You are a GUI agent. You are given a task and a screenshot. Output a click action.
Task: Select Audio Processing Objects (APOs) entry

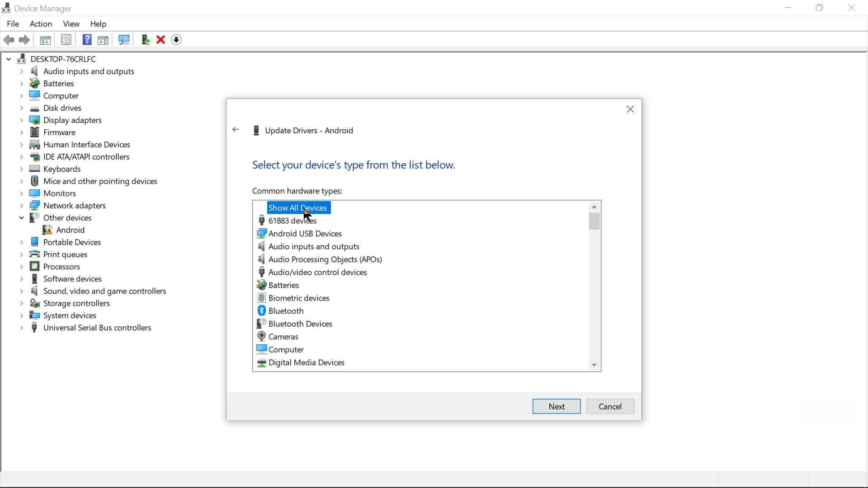325,259
